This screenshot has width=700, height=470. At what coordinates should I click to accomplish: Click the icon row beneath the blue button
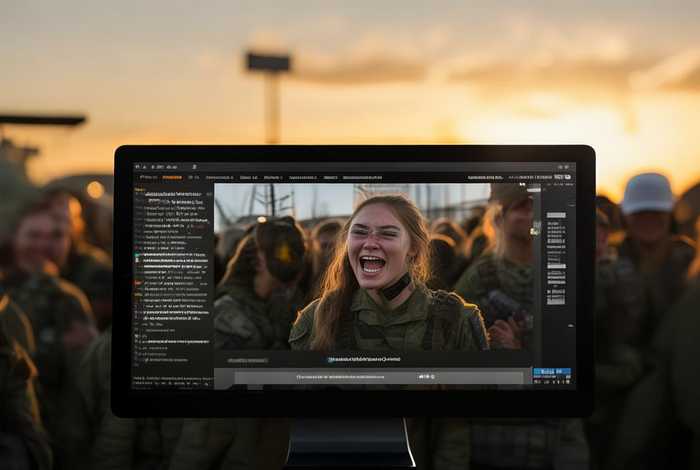coord(551,381)
